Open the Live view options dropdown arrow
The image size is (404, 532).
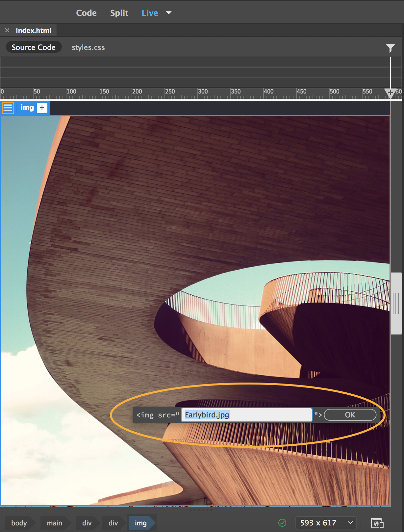point(169,13)
